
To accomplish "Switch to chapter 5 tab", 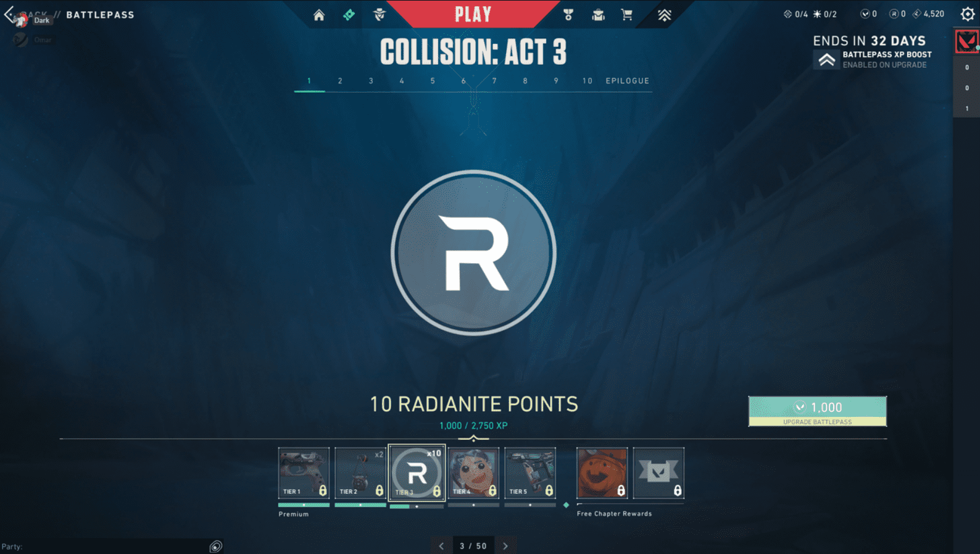I will 433,81.
